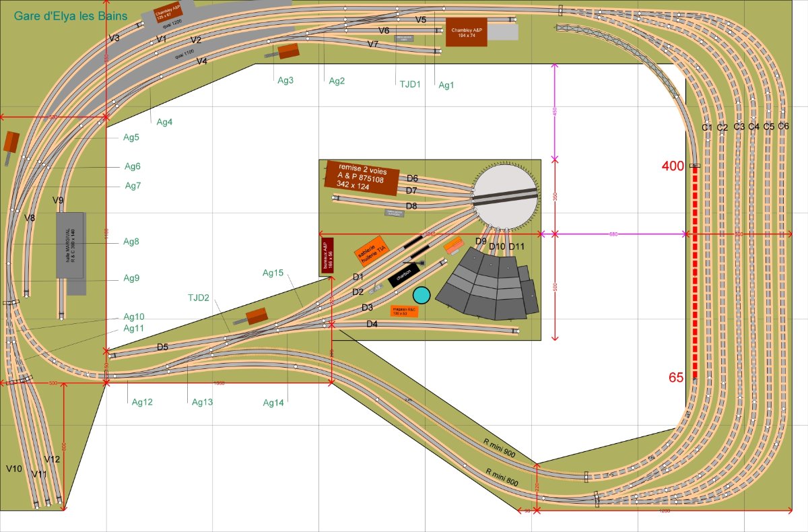Viewport: 808px width, 532px height.
Task: Select the cyan water tower circle
Action: 422,295
